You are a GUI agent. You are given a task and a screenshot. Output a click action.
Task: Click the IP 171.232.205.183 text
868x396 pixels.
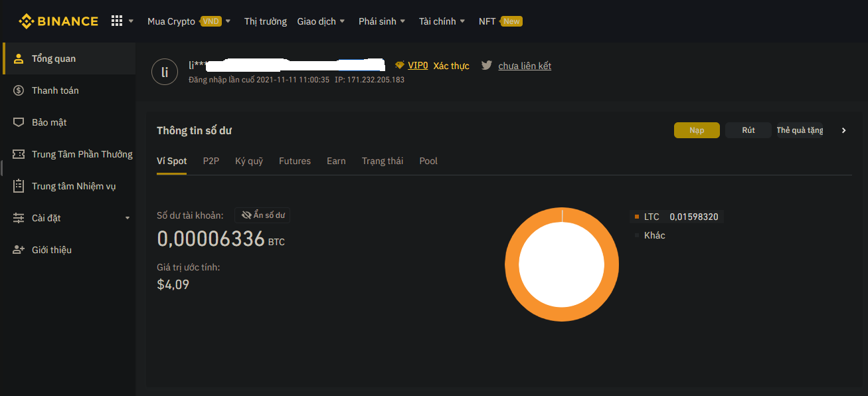369,80
